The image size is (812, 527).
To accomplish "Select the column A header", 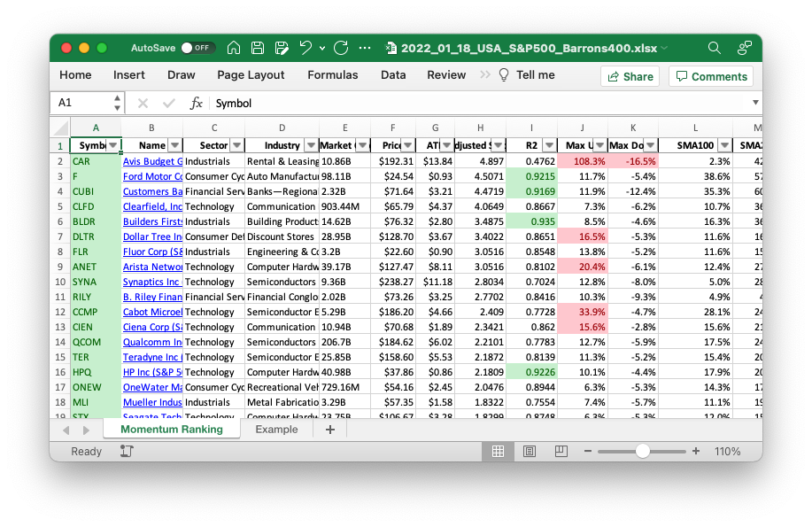I will tap(96, 128).
